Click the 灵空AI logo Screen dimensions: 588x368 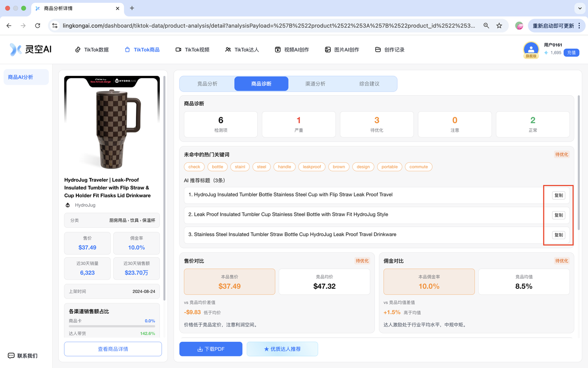point(30,49)
